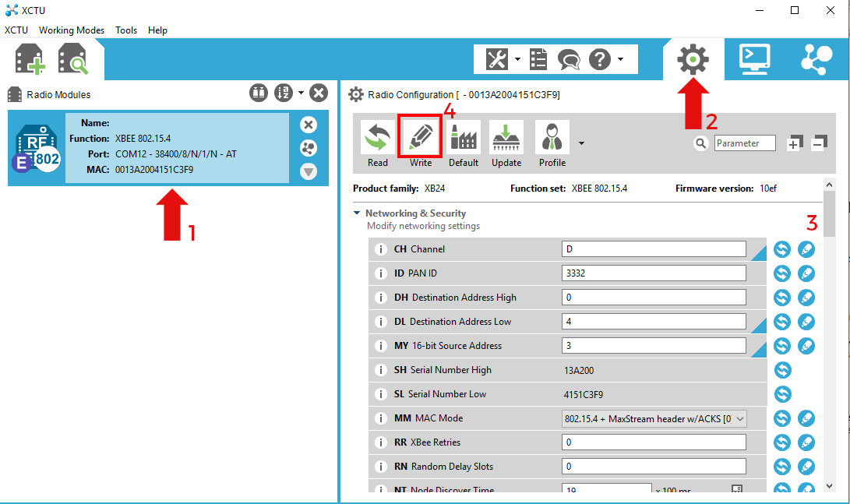The height and width of the screenshot is (504, 850).
Task: Click the Add radio module icon
Action: pos(30,58)
